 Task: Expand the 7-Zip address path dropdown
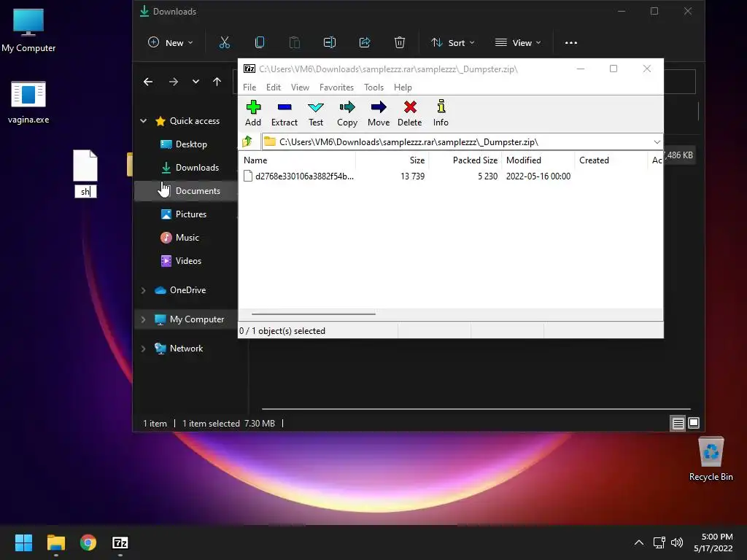(x=657, y=142)
